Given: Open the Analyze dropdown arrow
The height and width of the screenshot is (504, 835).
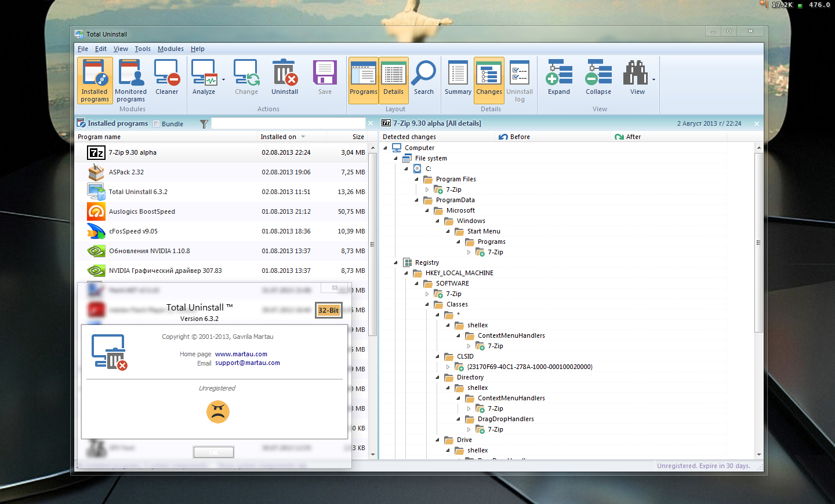Looking at the screenshot, I should 223,80.
